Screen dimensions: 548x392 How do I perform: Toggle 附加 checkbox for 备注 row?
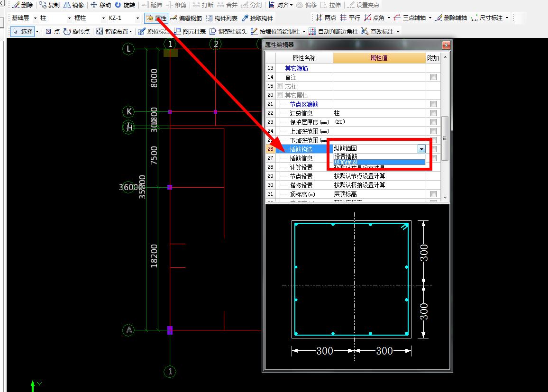[433, 77]
